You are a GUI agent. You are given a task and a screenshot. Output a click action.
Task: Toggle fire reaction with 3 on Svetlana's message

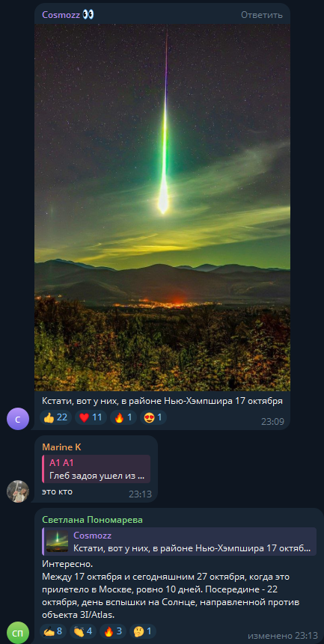pos(113,631)
